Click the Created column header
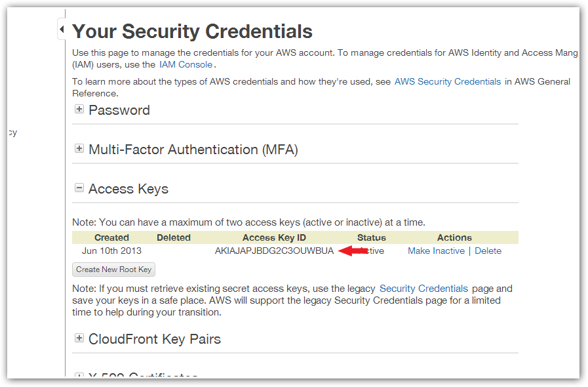This screenshot has height=387, width=588. [111, 237]
